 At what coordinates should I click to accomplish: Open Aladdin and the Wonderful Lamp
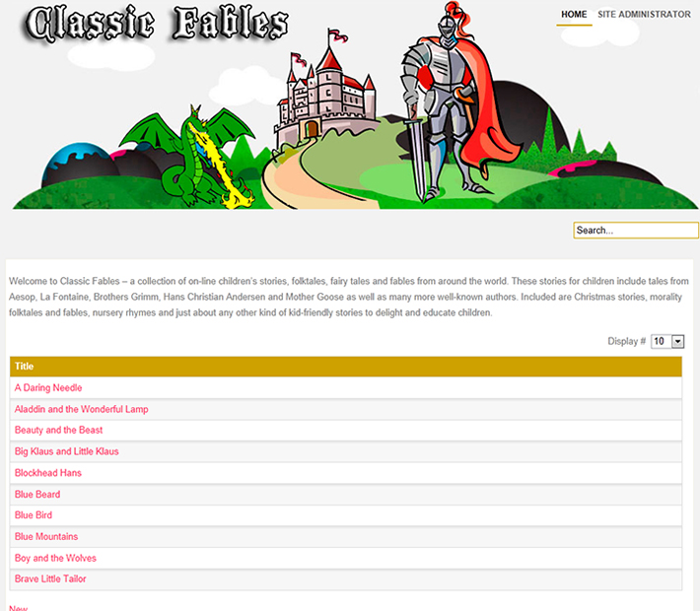81,409
